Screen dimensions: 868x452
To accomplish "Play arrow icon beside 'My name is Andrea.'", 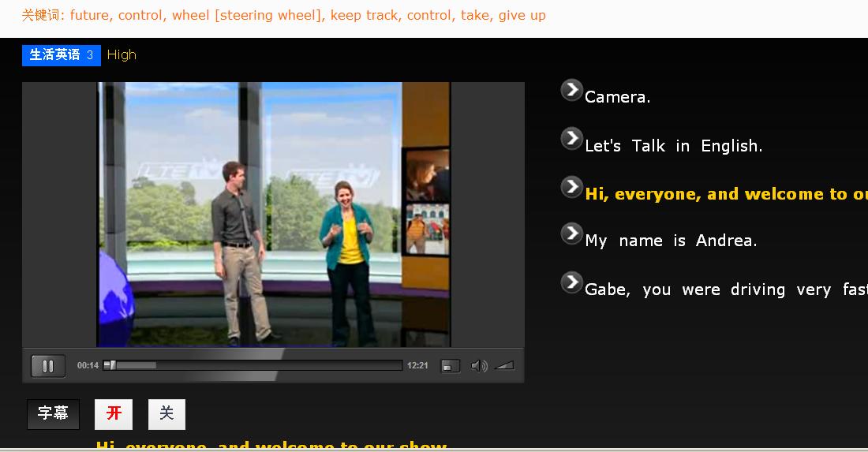I will click(571, 233).
